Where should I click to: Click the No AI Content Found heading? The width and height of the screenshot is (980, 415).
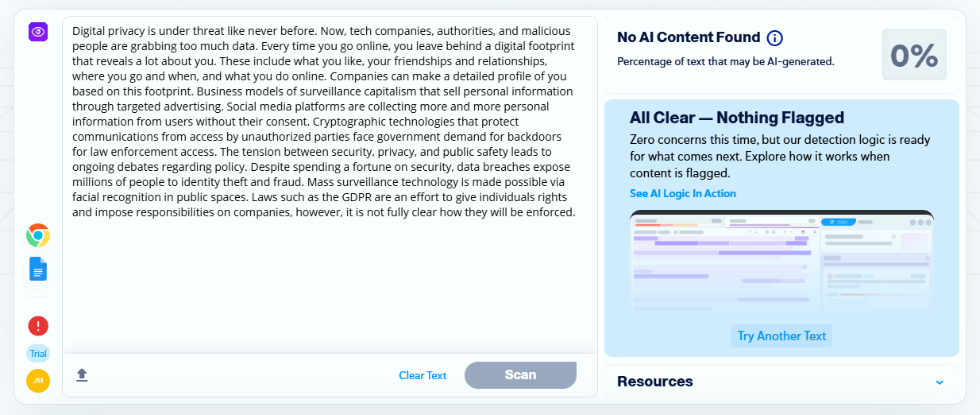(689, 37)
